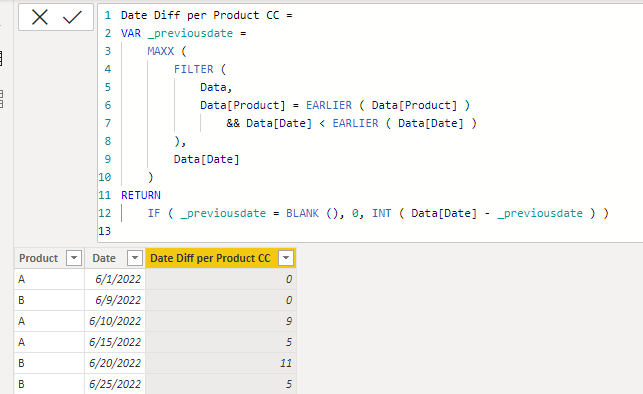Viewport: 643px width, 394px height.
Task: Click the MAXX function in formula
Action: pos(161,51)
